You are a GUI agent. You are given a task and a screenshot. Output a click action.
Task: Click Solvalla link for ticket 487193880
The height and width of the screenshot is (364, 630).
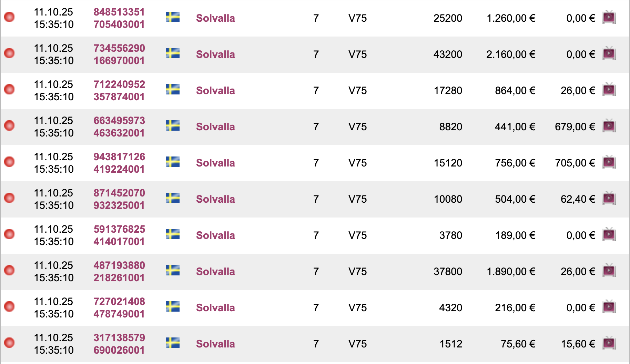(x=215, y=272)
